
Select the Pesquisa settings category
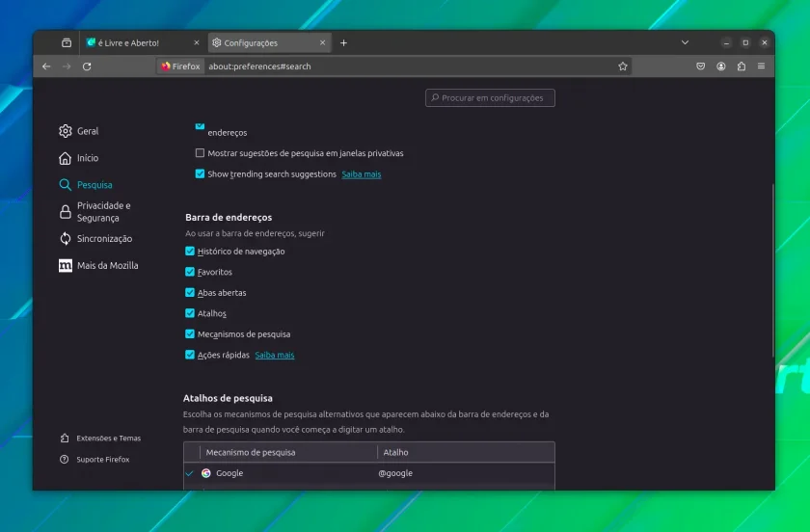[x=86, y=185]
